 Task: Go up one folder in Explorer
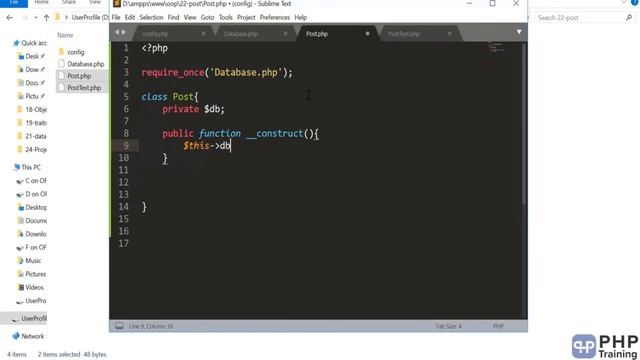(46, 18)
